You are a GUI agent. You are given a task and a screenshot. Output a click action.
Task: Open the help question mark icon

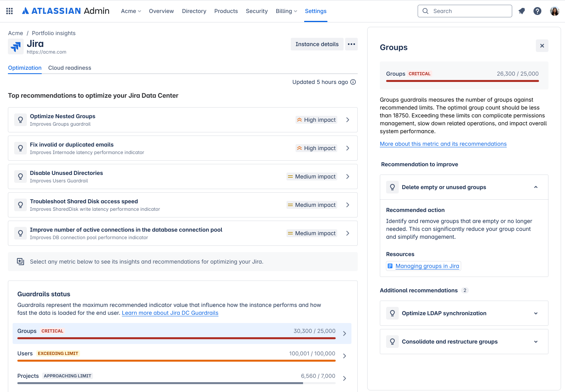(x=537, y=11)
